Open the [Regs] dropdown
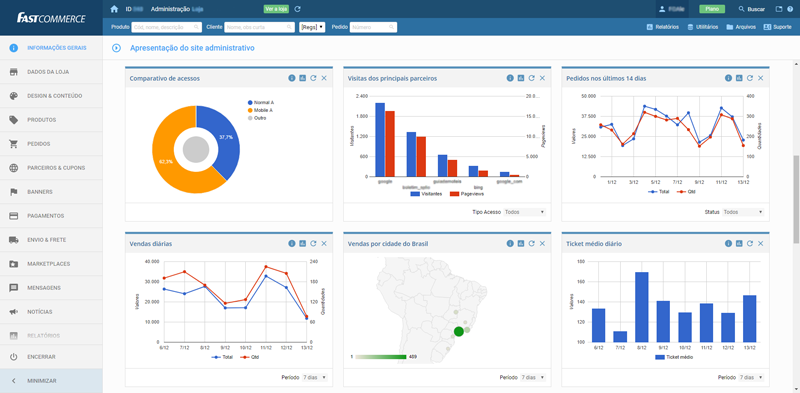Image resolution: width=800 pixels, height=393 pixels. [312, 27]
